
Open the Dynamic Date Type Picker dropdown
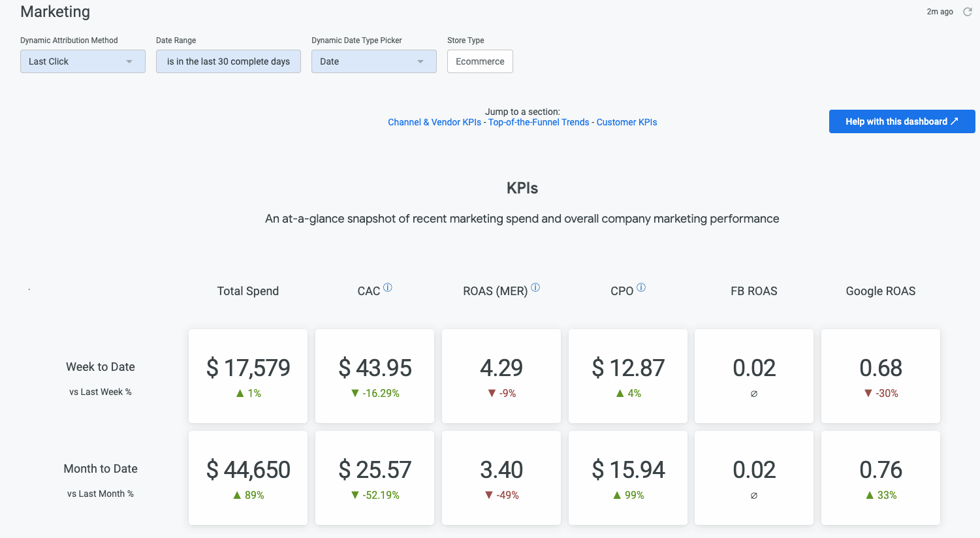[x=373, y=61]
